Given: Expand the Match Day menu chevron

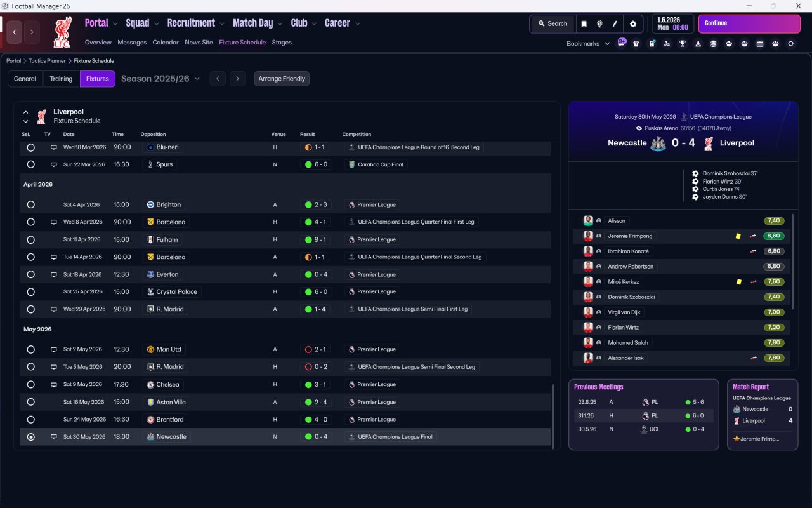Looking at the screenshot, I should [x=280, y=23].
